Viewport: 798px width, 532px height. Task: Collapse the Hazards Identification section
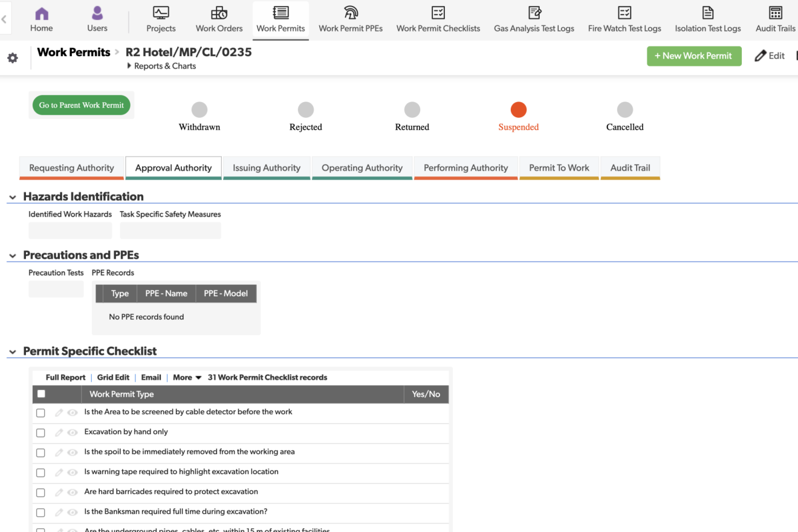point(13,197)
